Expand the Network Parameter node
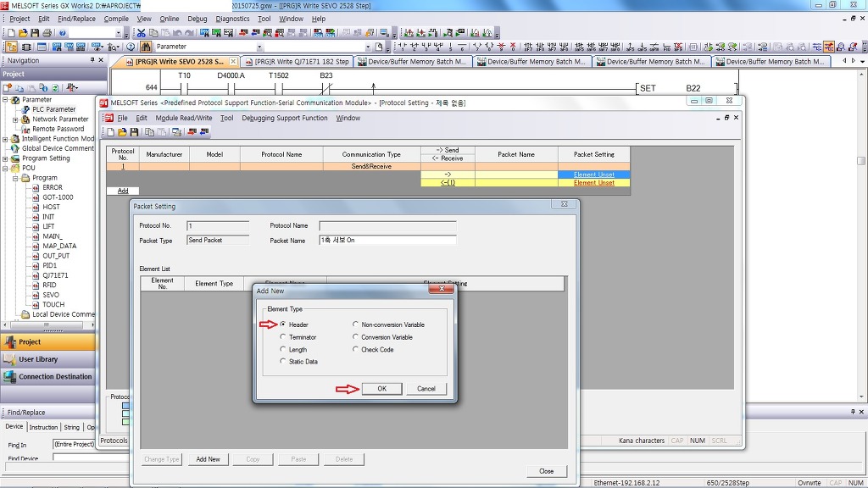This screenshot has height=488, width=868. point(16,119)
